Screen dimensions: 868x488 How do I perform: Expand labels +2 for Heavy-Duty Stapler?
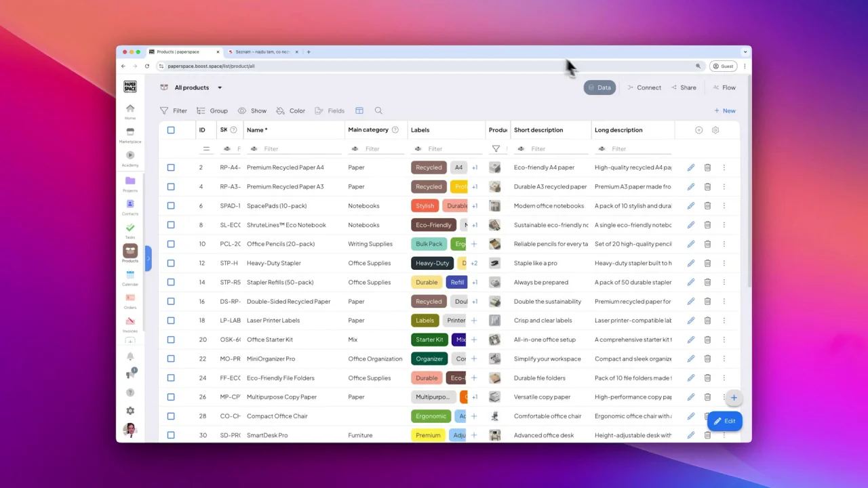(x=474, y=263)
